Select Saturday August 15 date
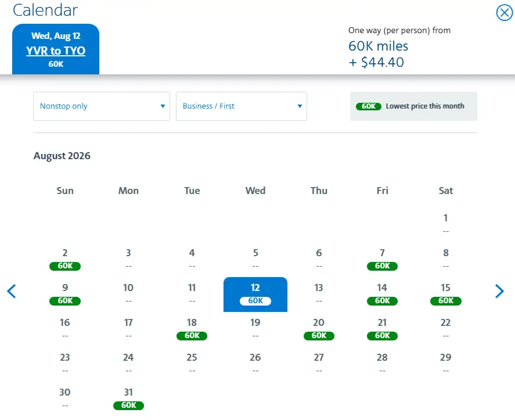The width and height of the screenshot is (515, 420). pyautogui.click(x=445, y=294)
